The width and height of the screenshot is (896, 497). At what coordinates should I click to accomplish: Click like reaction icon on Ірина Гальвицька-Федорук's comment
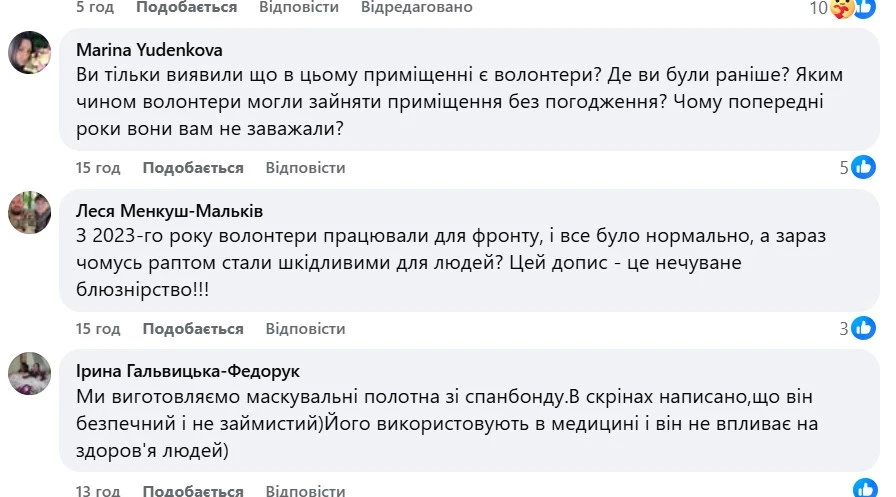pos(865,488)
